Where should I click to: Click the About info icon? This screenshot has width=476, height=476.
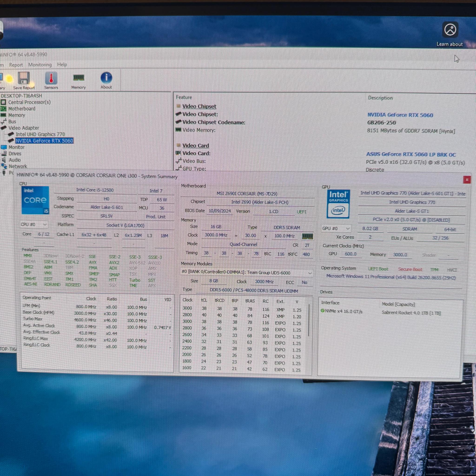[106, 78]
